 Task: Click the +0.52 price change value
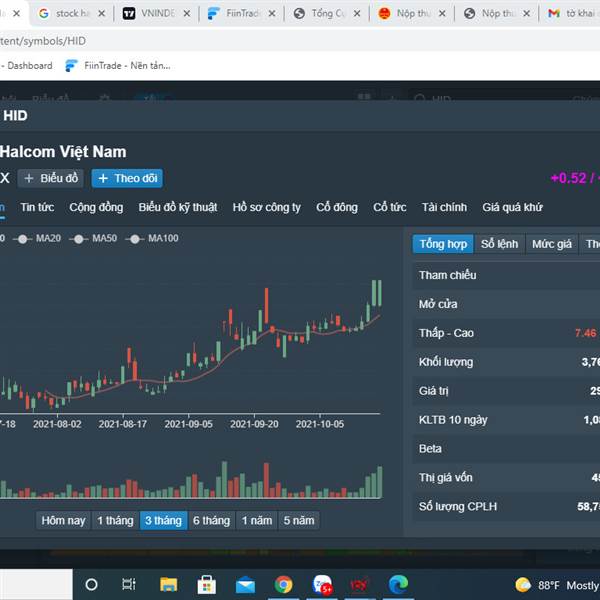(568, 178)
